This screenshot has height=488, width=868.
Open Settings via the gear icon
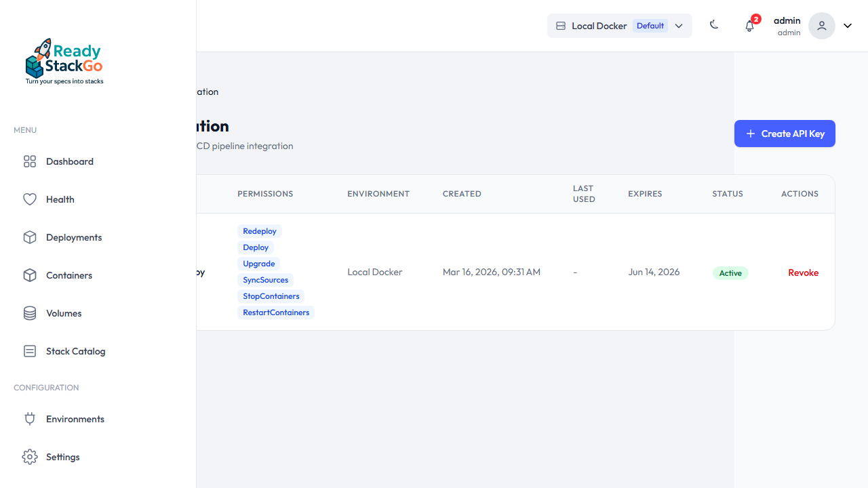[30, 457]
